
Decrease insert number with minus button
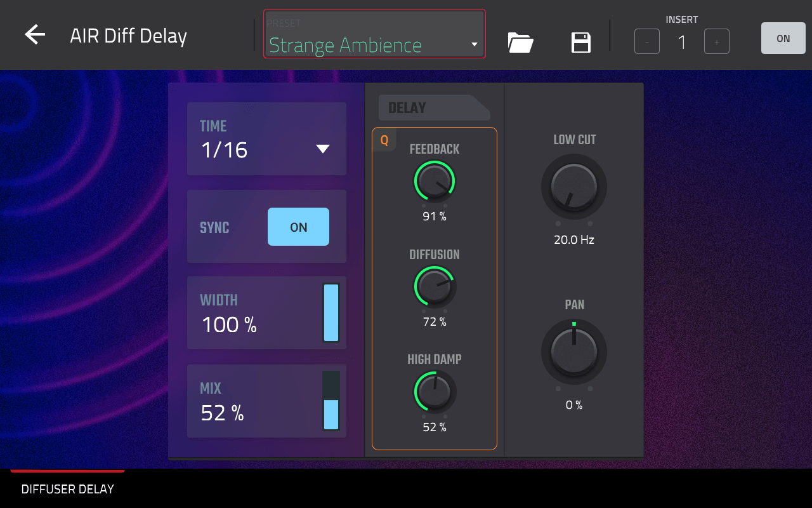[646, 42]
